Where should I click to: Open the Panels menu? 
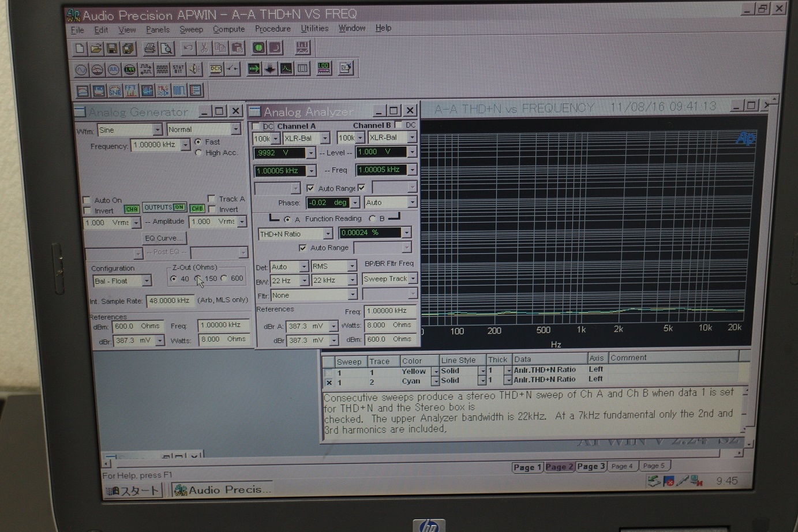(x=158, y=29)
